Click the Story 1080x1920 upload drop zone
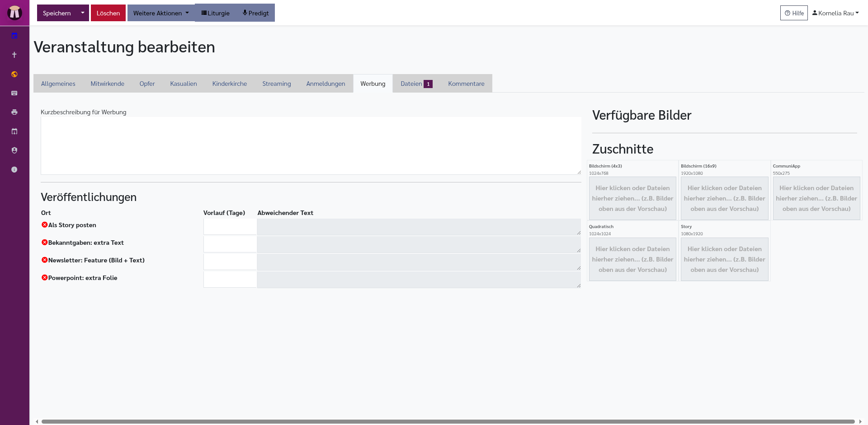The width and height of the screenshot is (868, 425). coord(725,259)
